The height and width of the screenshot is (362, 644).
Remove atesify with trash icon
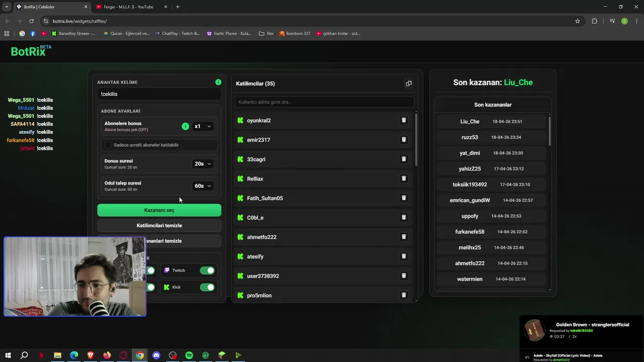pyautogui.click(x=404, y=256)
